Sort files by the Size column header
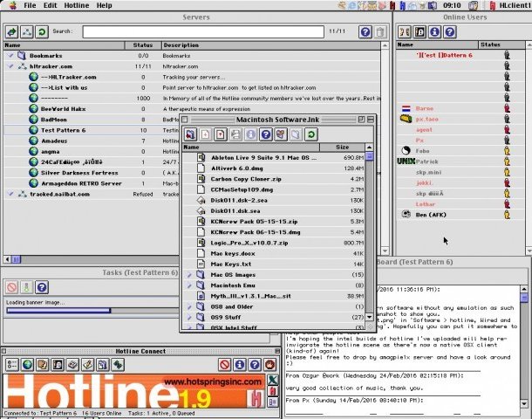The image size is (532, 419). (x=342, y=147)
